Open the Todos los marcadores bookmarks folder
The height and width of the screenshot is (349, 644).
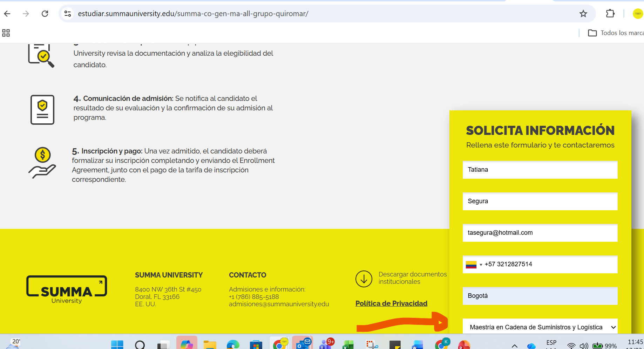616,33
